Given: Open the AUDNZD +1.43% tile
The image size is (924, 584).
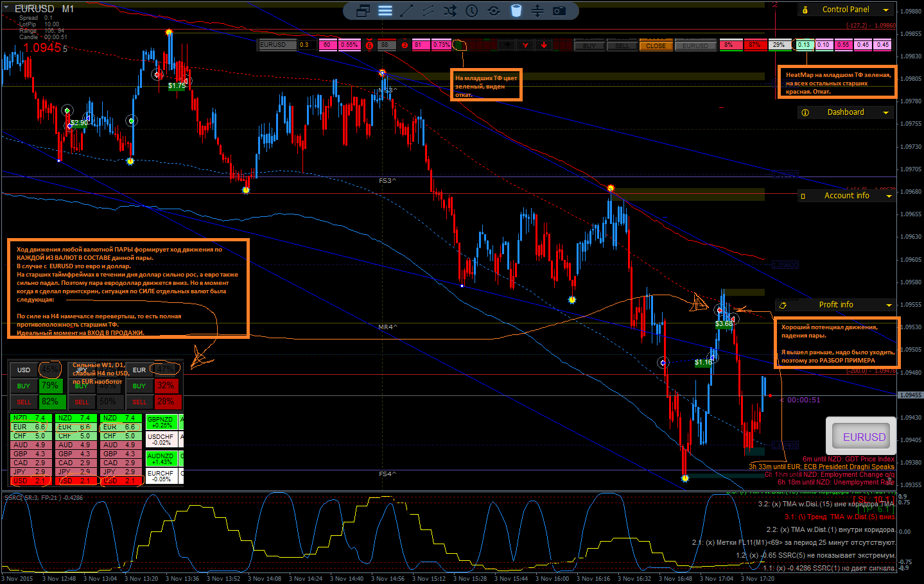Looking at the screenshot, I should [x=161, y=458].
